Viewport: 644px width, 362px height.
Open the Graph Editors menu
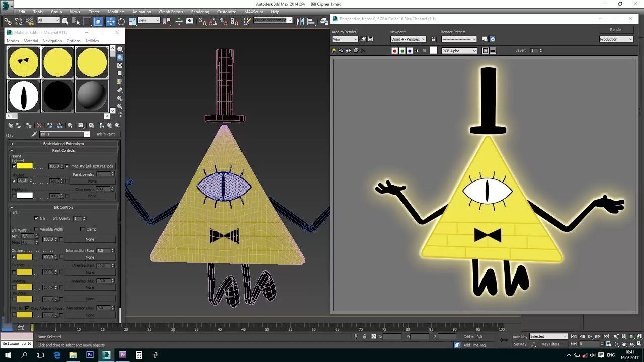[x=171, y=12]
